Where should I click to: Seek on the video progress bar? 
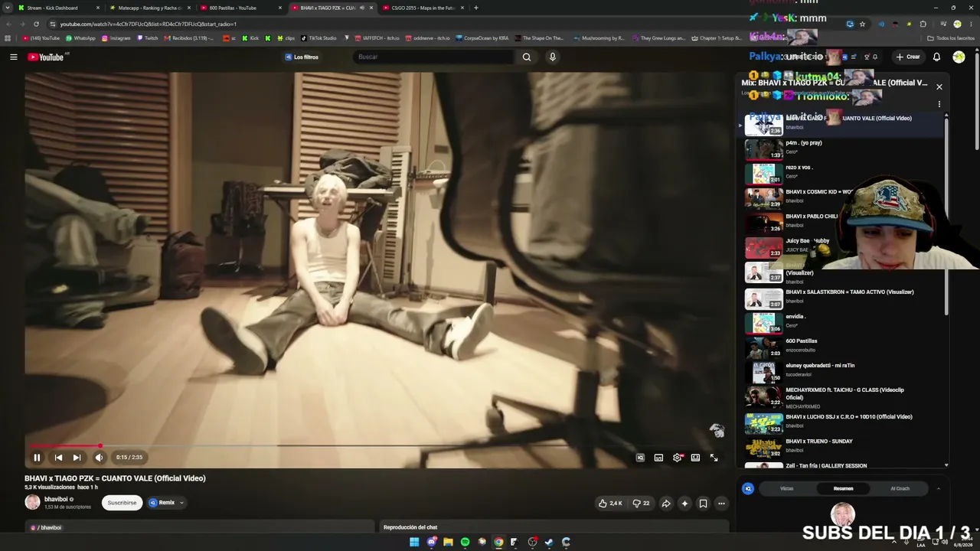pyautogui.click(x=375, y=445)
